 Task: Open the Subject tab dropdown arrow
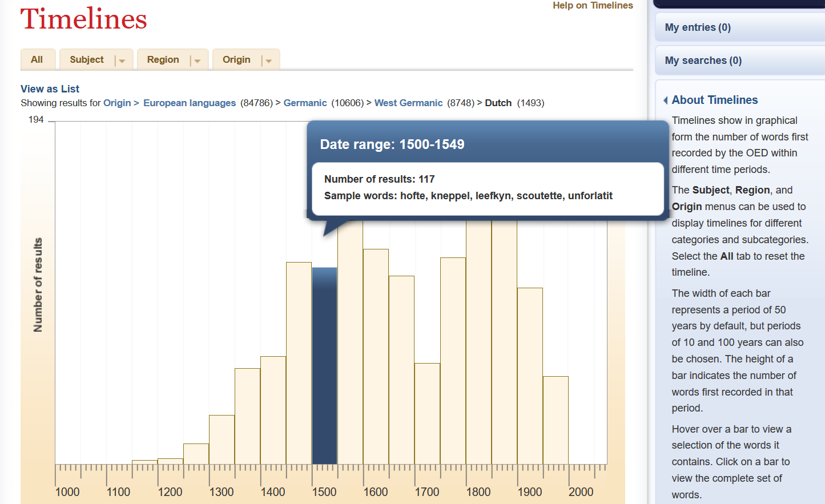pos(122,61)
